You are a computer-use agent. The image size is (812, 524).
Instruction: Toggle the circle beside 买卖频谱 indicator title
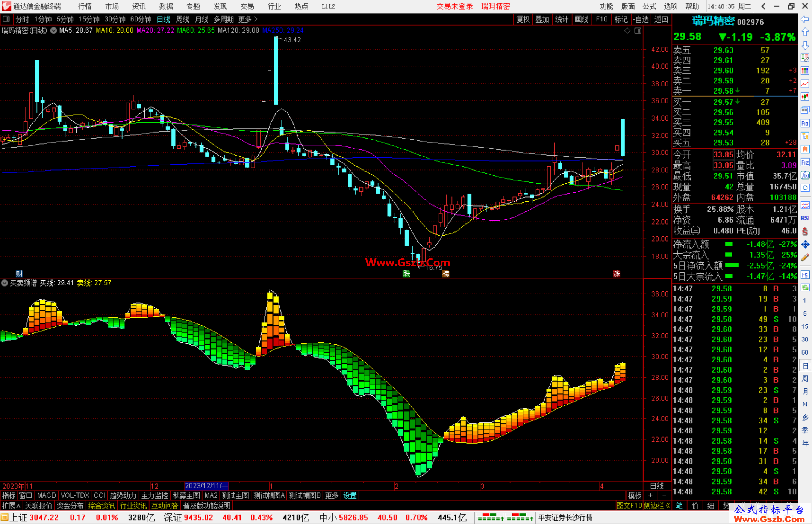coord(5,283)
